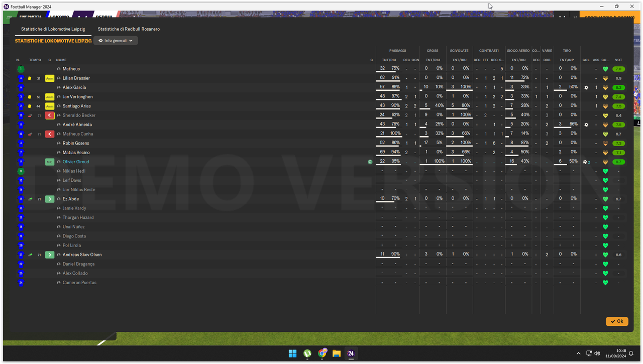Click the NOME column header
The height and width of the screenshot is (364, 643).
pos(61,60)
